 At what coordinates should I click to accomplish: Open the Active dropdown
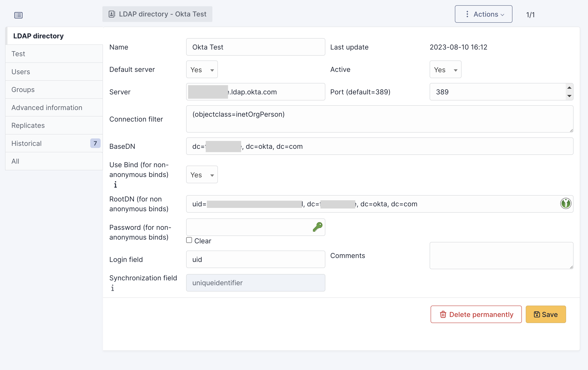pos(445,70)
